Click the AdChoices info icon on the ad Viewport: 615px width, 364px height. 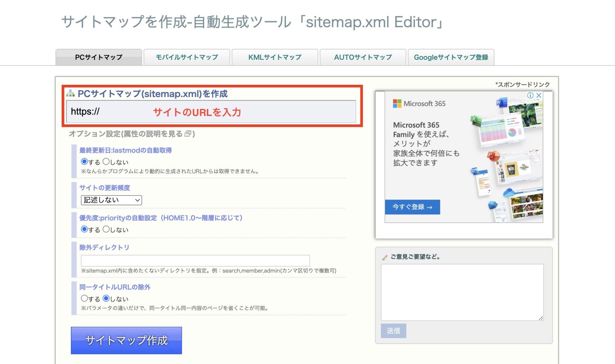[531, 96]
